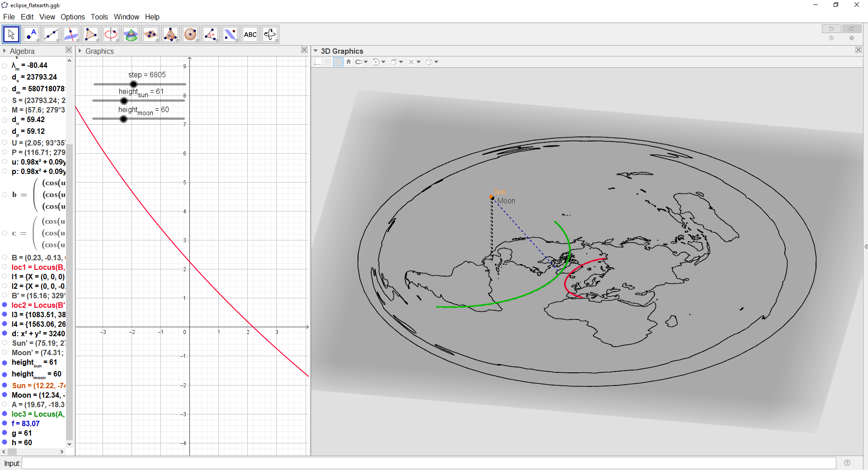Open toolbar help question mark icon
The height and width of the screenshot is (470, 868).
coord(831,38)
